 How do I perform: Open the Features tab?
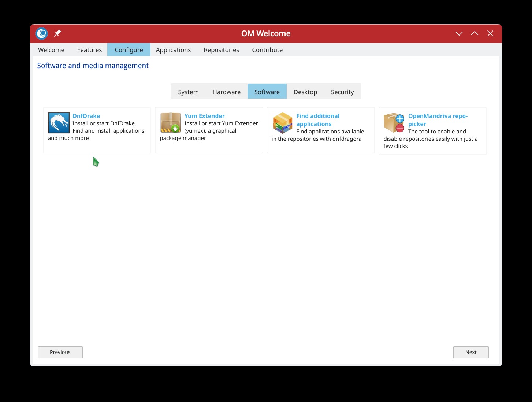pyautogui.click(x=89, y=50)
